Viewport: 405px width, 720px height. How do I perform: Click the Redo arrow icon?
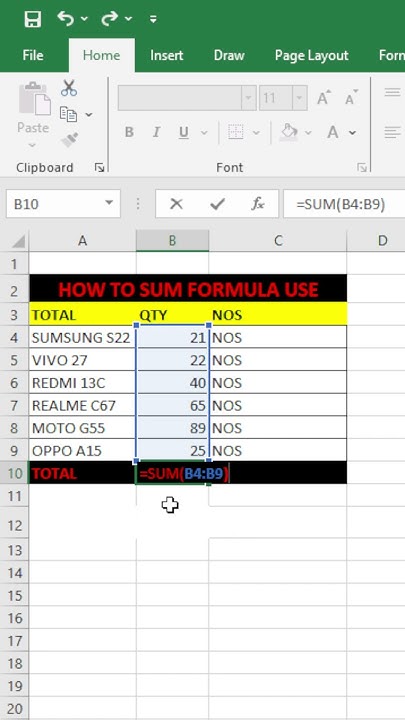pos(110,18)
